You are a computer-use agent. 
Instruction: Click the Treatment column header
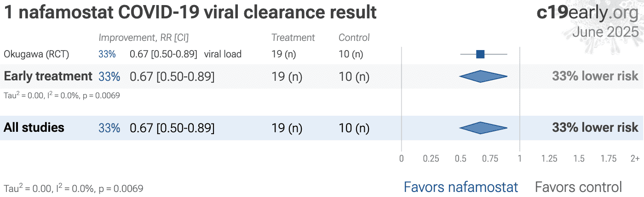pos(293,38)
